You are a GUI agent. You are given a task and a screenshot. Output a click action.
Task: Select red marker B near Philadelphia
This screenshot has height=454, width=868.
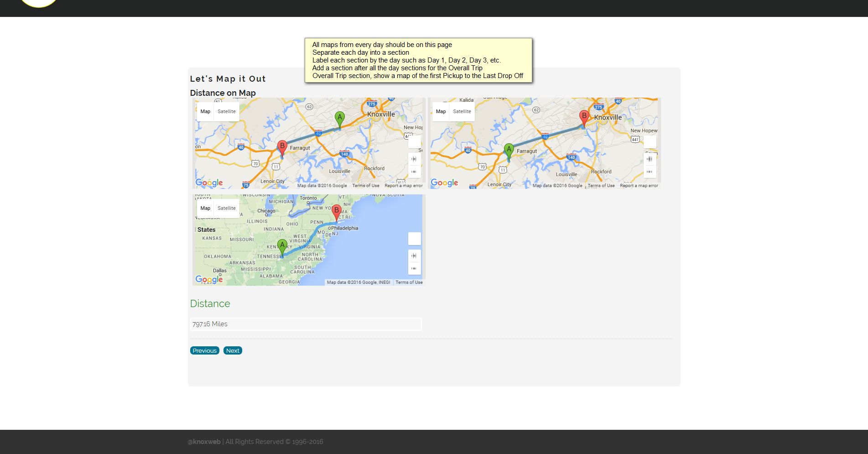tap(337, 214)
